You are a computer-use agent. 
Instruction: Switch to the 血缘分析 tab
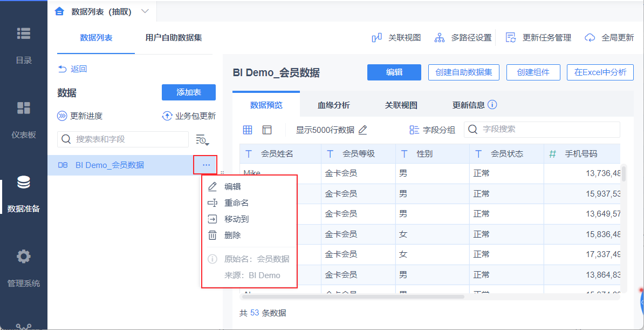pyautogui.click(x=333, y=105)
